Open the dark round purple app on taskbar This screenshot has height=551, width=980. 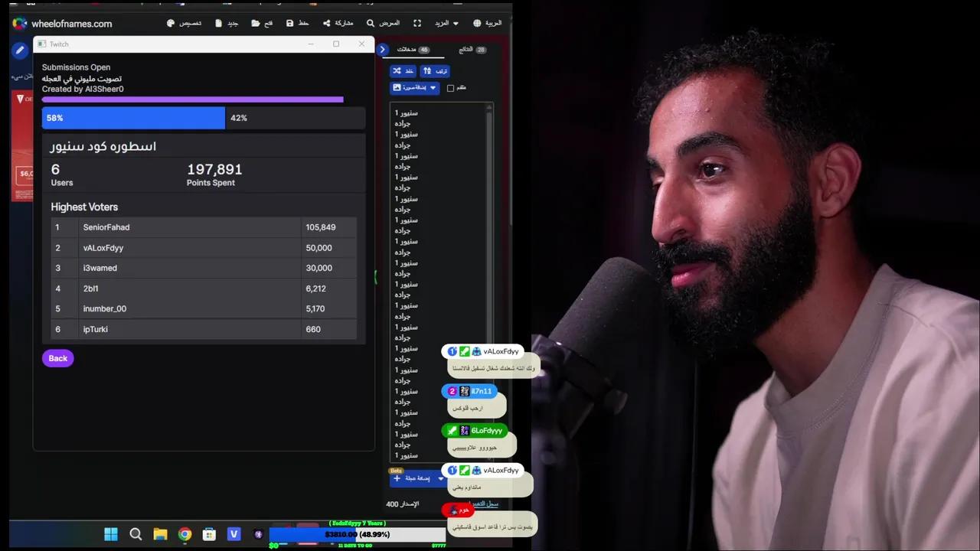[x=258, y=534]
